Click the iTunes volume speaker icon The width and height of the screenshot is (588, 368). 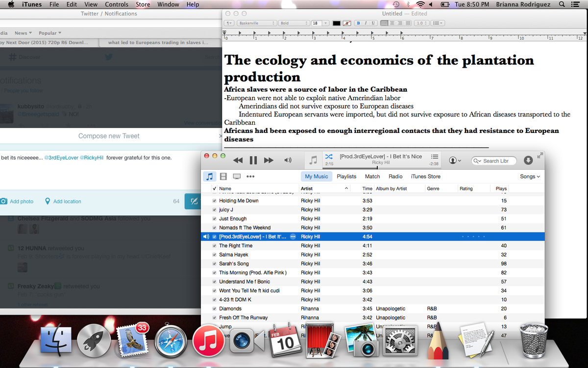(288, 160)
